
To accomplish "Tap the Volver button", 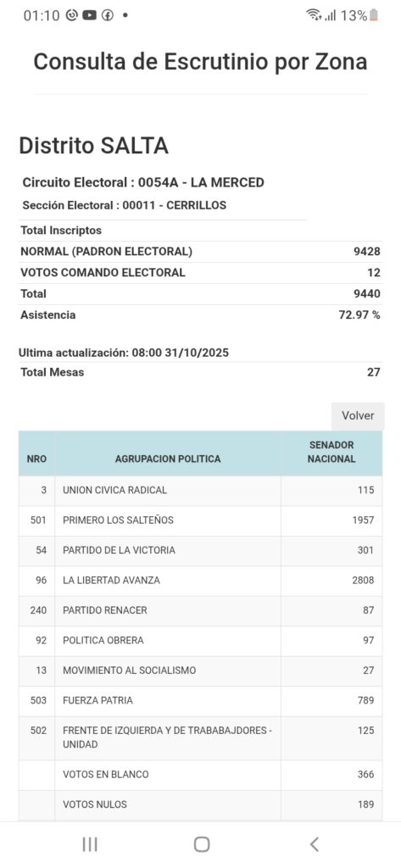I will coord(358,415).
